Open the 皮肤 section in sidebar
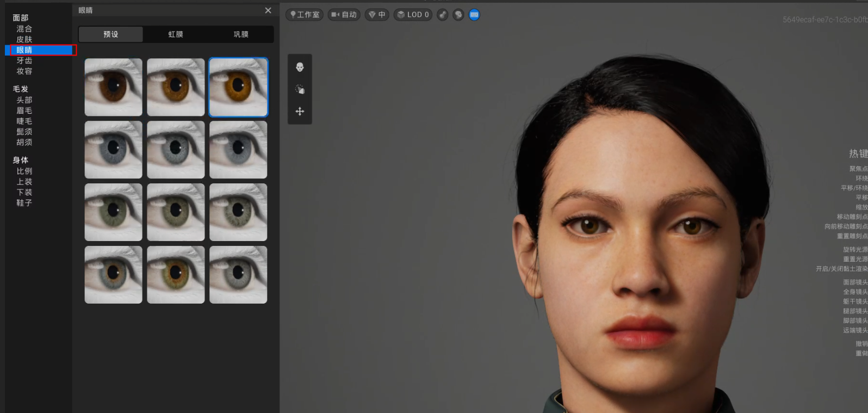The height and width of the screenshot is (413, 868). [24, 39]
